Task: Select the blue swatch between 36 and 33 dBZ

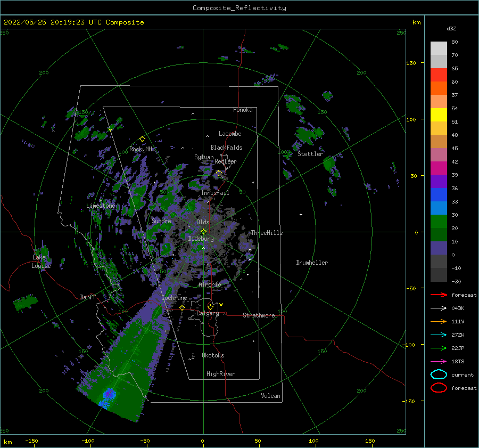Action: [x=439, y=195]
